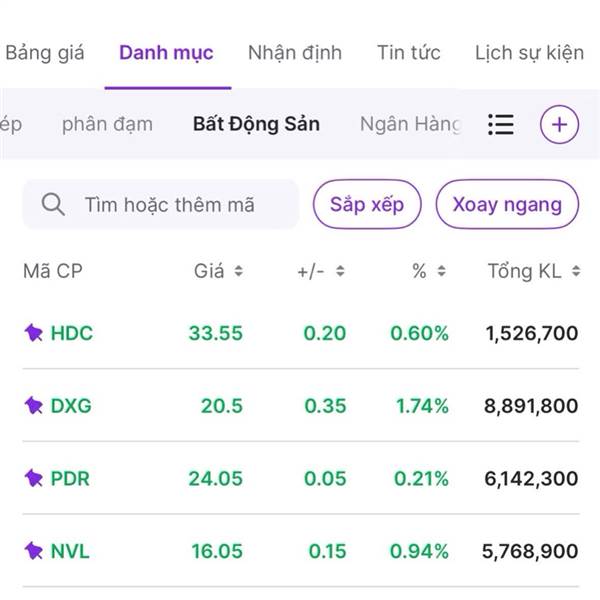This screenshot has height=600, width=600.
Task: Click the search magnifier icon
Action: coord(53,204)
